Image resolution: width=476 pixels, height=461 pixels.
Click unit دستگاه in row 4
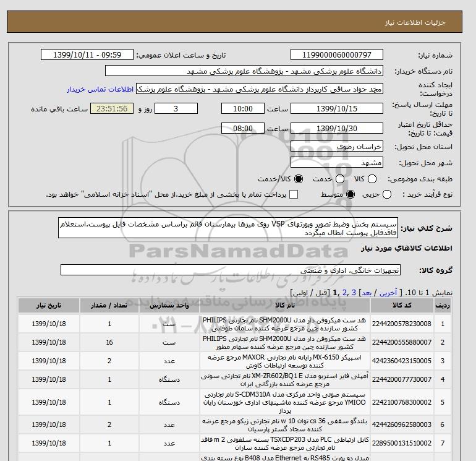coord(169,379)
